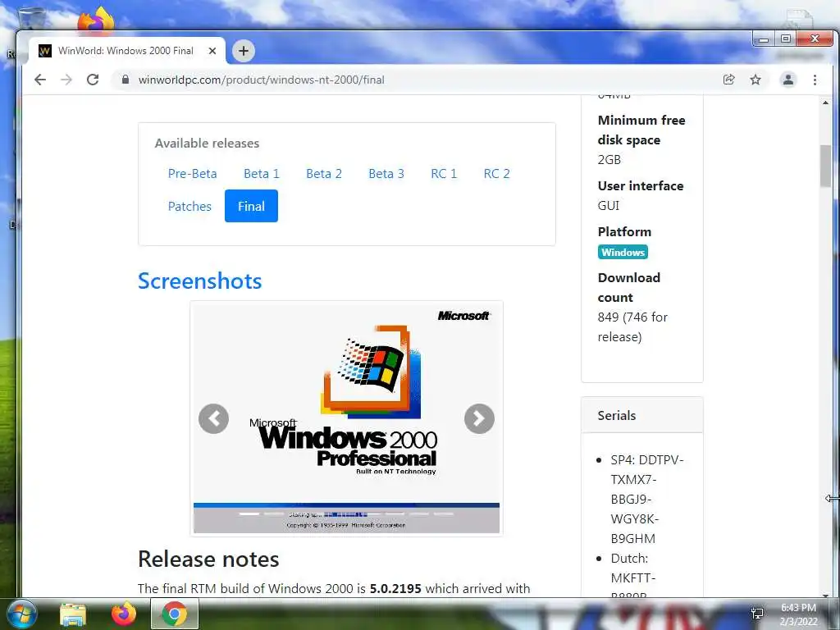
Task: Click the Available releases label
Action: click(x=207, y=143)
